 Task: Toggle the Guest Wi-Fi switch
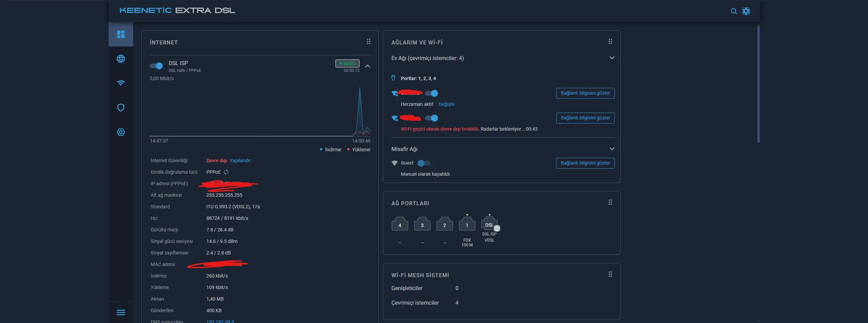coord(424,163)
